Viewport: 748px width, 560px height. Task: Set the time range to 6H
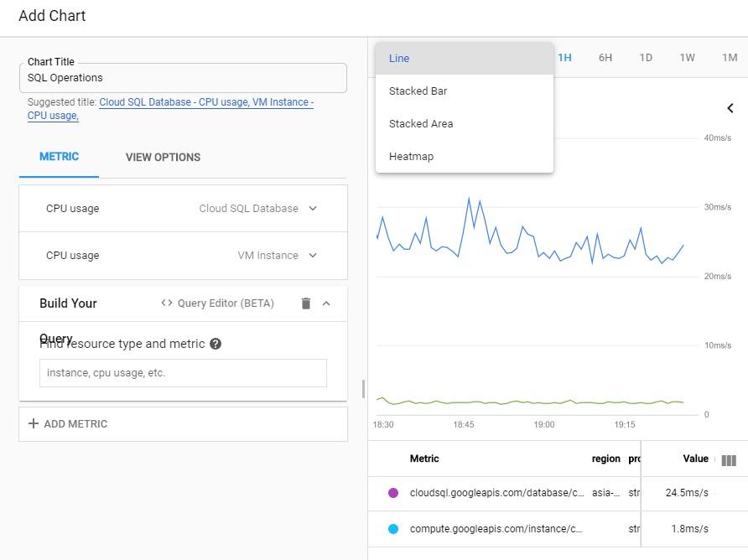coord(605,58)
